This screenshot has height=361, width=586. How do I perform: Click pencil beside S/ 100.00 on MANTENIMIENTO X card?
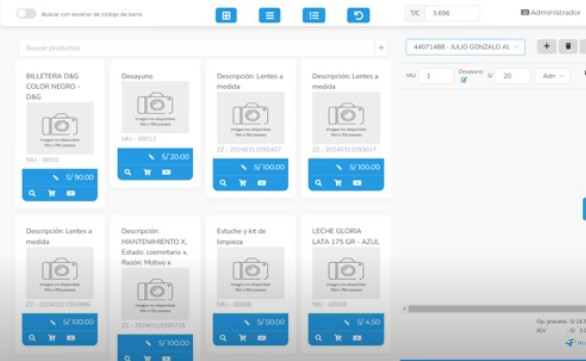(148, 343)
